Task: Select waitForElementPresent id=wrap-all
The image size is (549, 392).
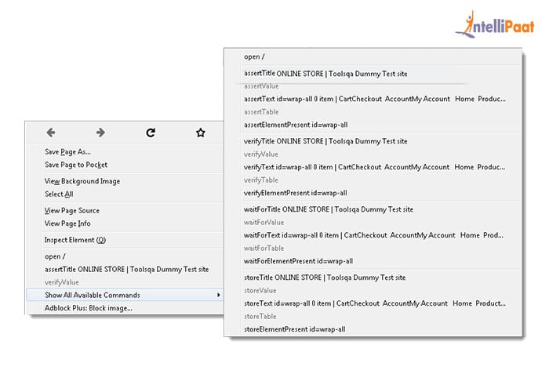Action: click(x=298, y=261)
